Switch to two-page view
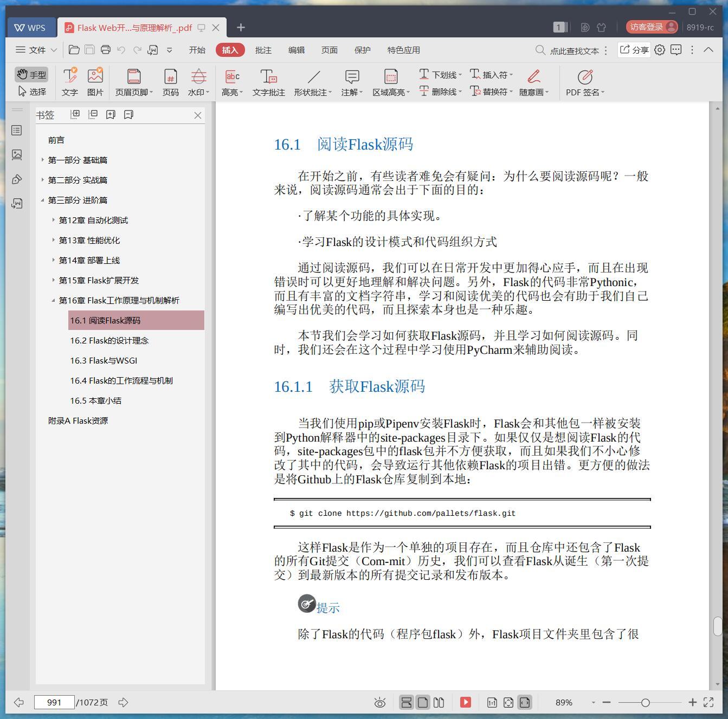Screen dimensions: 728x719 [439, 702]
